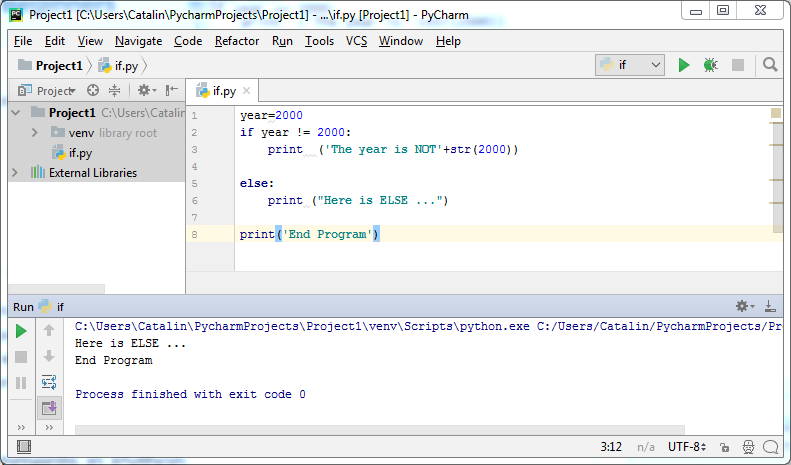This screenshot has width=791, height=465.
Task: Click the stop button in the Run panel
Action: [x=21, y=357]
